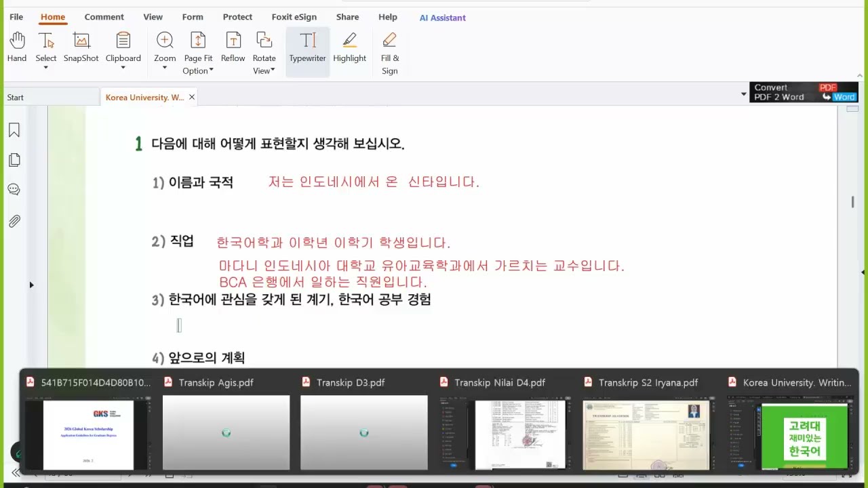Click the item '앞으로의 계획'

click(207, 358)
